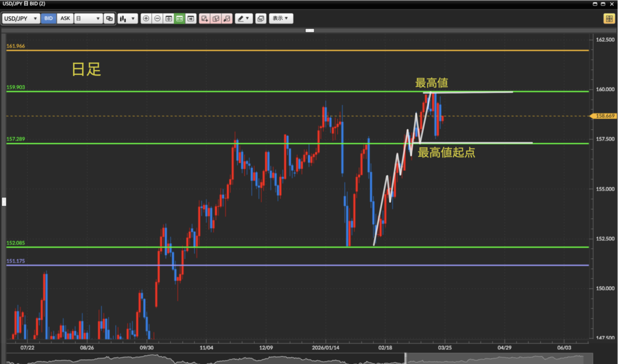Click the chart copy icon before 表示
This screenshot has width=618, height=364.
pyautogui.click(x=260, y=19)
